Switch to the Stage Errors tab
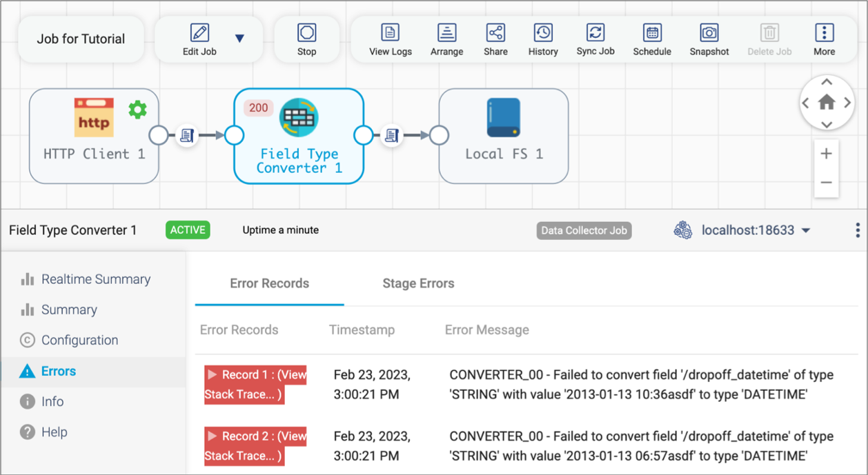 click(x=418, y=283)
